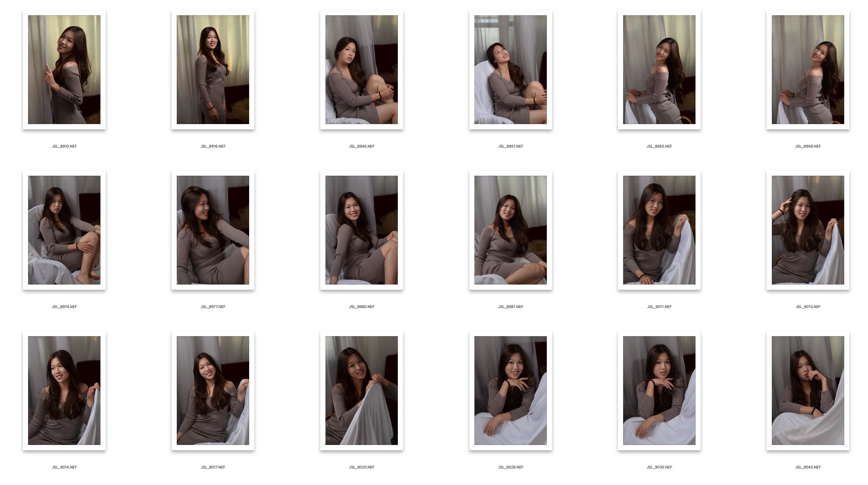Select the JSL_8977.NEF thumbnail

(x=212, y=230)
